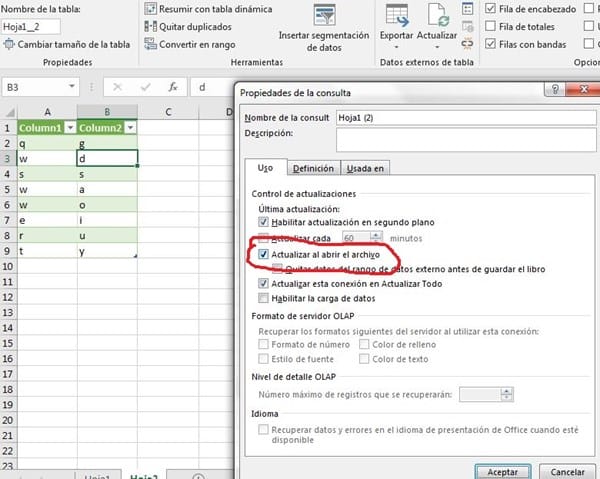Screen dimensions: 600x479
Task: Click the select-all corner triangle
Action: click(10, 112)
